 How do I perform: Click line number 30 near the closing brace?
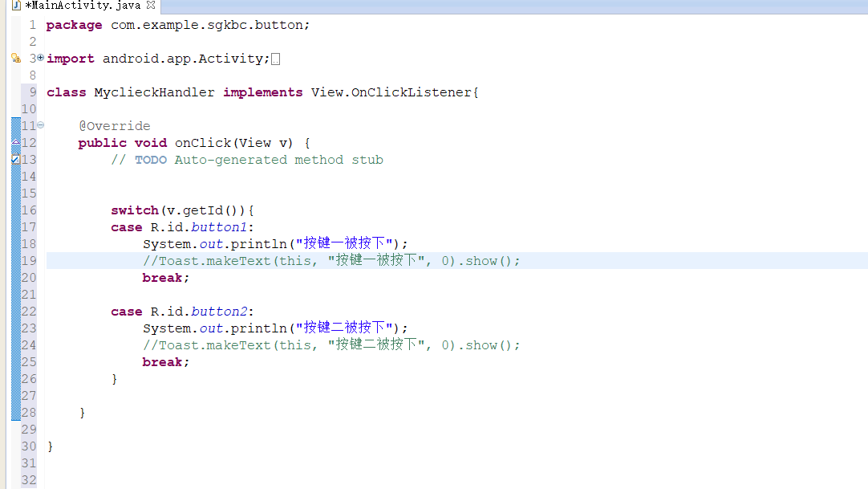point(29,446)
